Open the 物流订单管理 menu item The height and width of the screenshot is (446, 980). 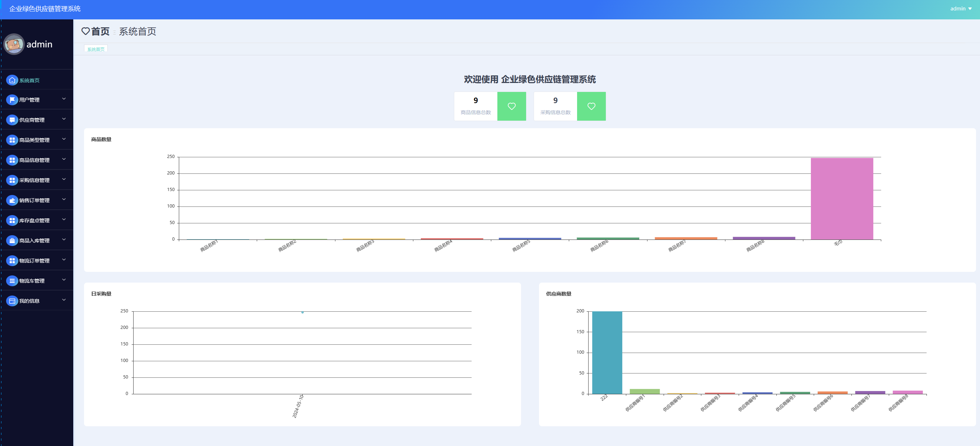click(x=34, y=261)
